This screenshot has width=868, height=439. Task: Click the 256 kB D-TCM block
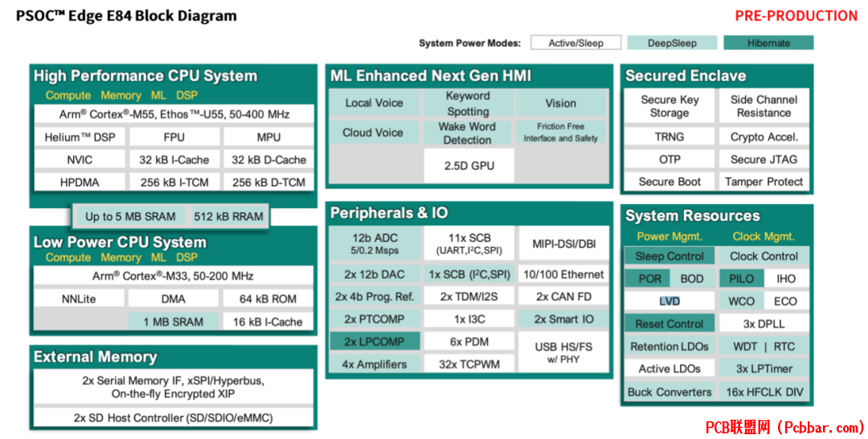coord(268,183)
